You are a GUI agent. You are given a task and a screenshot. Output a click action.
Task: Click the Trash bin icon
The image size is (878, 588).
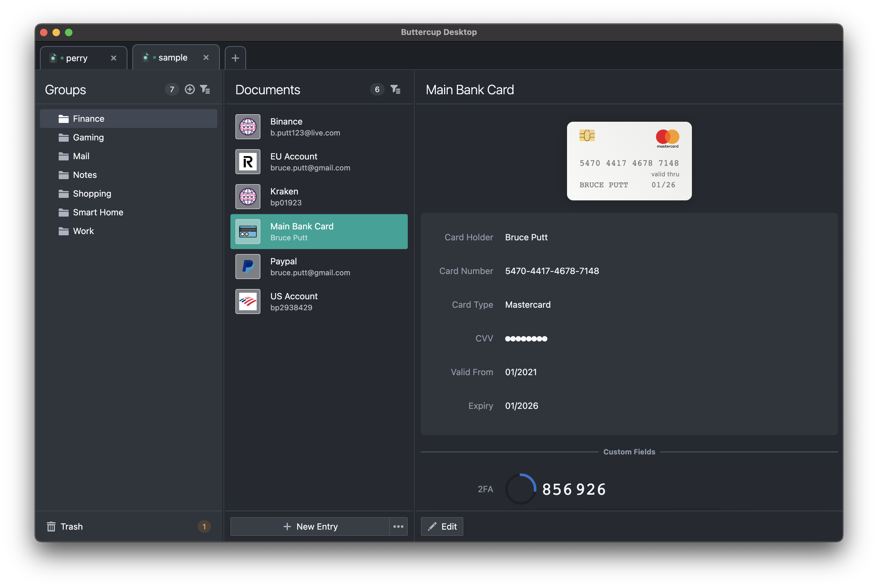pyautogui.click(x=51, y=527)
